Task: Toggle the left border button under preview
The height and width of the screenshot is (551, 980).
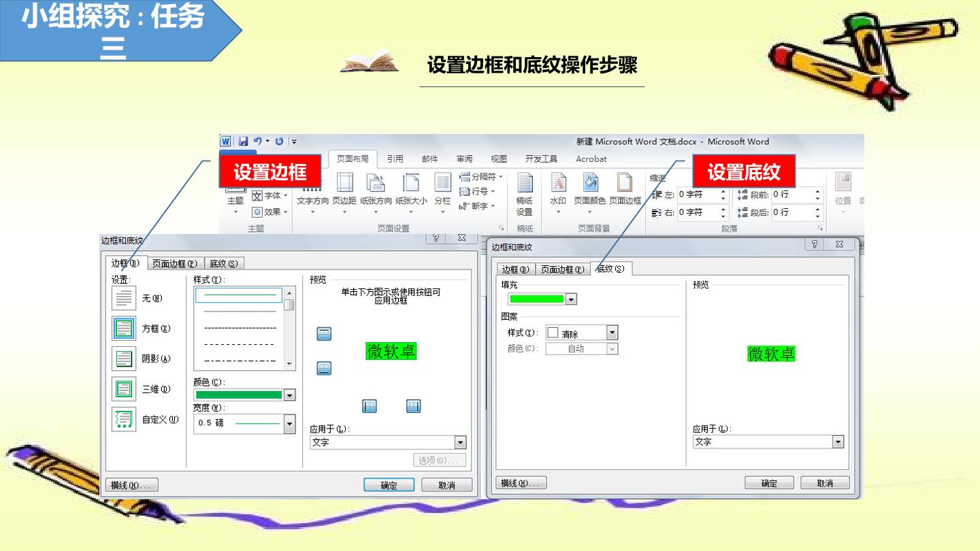Action: click(370, 406)
